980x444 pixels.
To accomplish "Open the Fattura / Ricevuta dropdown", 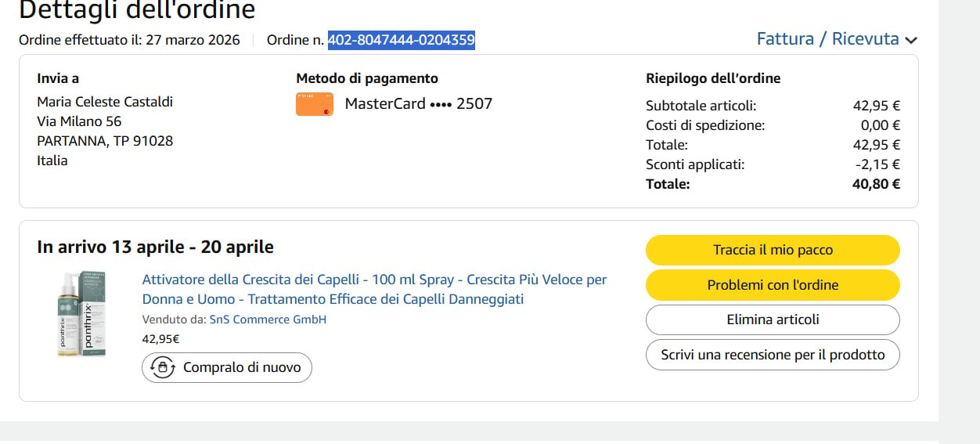I will (828, 39).
